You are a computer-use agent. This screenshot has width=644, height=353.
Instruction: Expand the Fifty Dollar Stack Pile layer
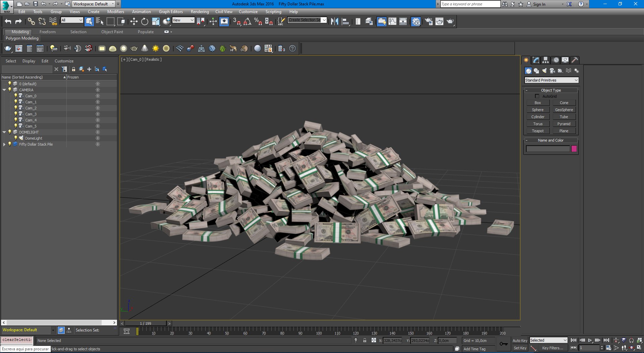[4, 144]
